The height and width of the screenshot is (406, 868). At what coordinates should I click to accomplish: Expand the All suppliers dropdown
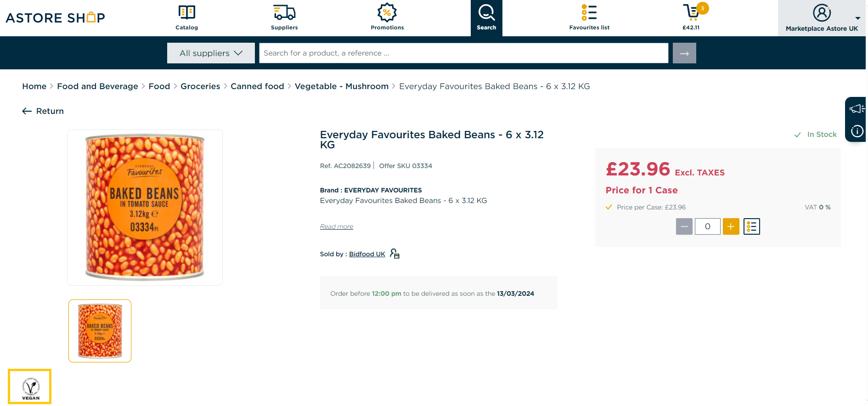[x=211, y=53]
